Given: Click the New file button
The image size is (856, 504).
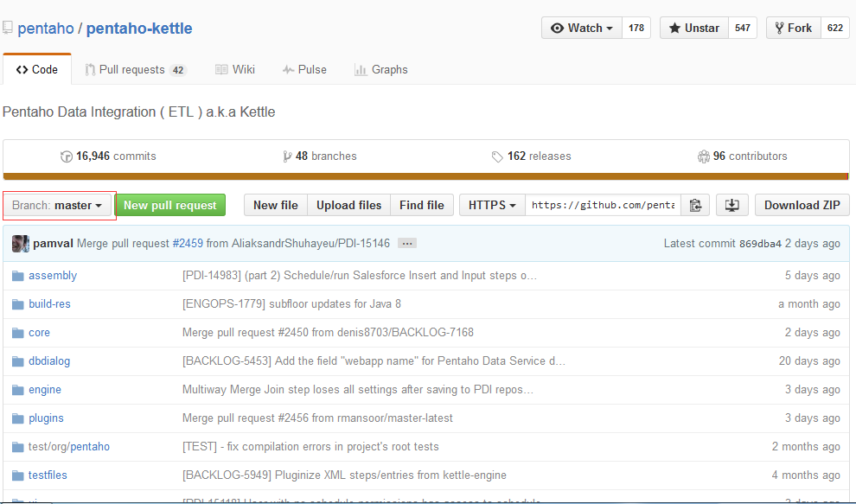Looking at the screenshot, I should (276, 205).
